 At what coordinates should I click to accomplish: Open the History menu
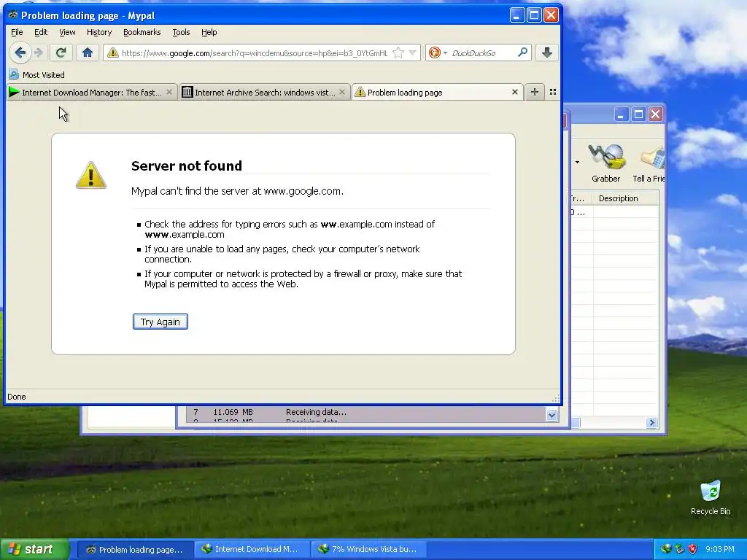coord(99,32)
